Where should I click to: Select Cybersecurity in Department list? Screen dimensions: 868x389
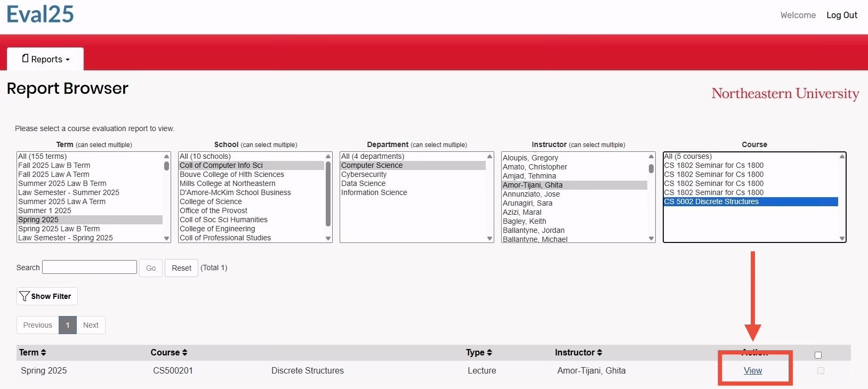[x=364, y=174]
